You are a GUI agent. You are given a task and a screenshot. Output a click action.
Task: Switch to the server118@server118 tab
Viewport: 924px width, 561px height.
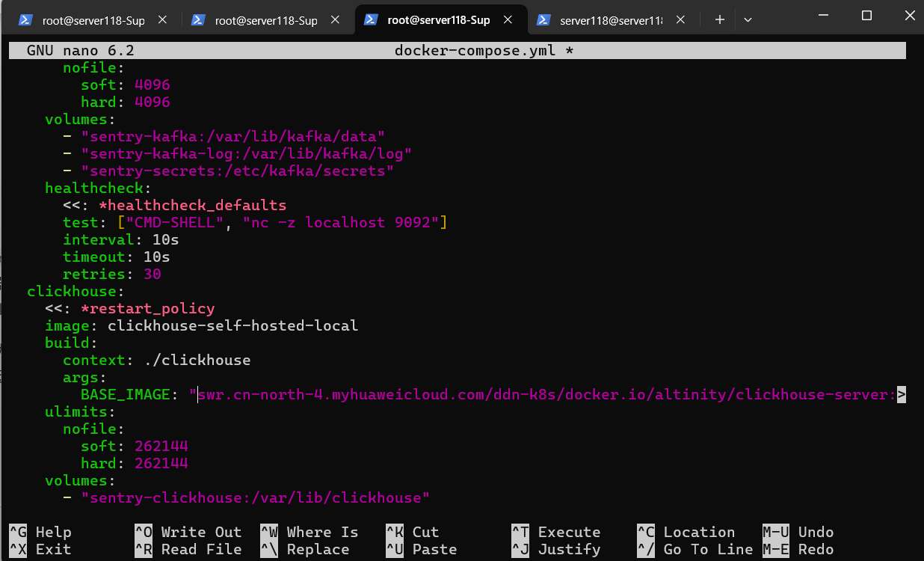click(x=610, y=20)
